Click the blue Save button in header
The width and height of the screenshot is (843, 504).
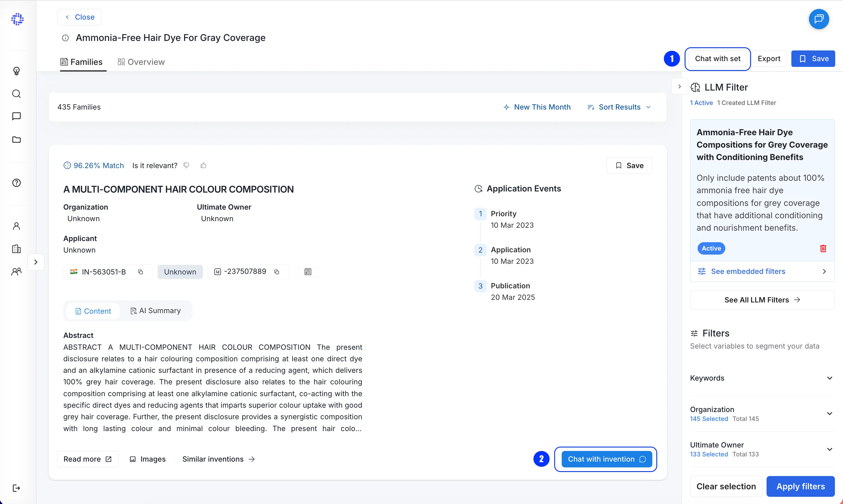click(813, 59)
